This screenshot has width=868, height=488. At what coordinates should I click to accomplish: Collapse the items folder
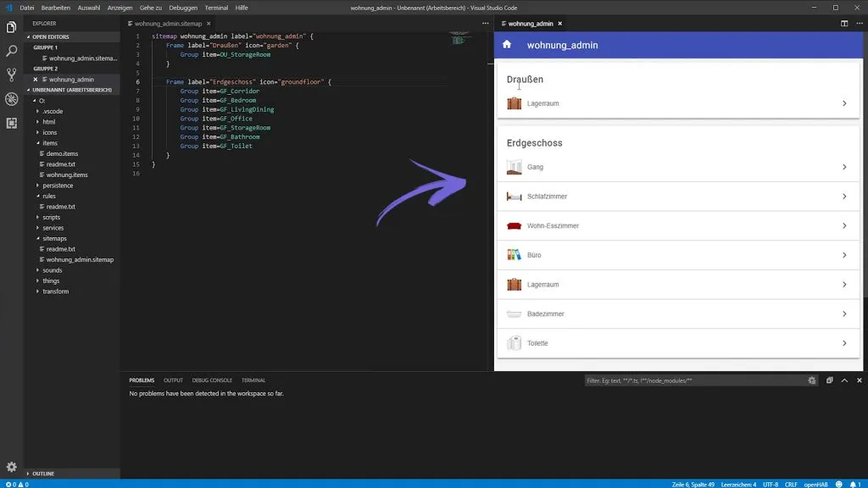(x=50, y=142)
